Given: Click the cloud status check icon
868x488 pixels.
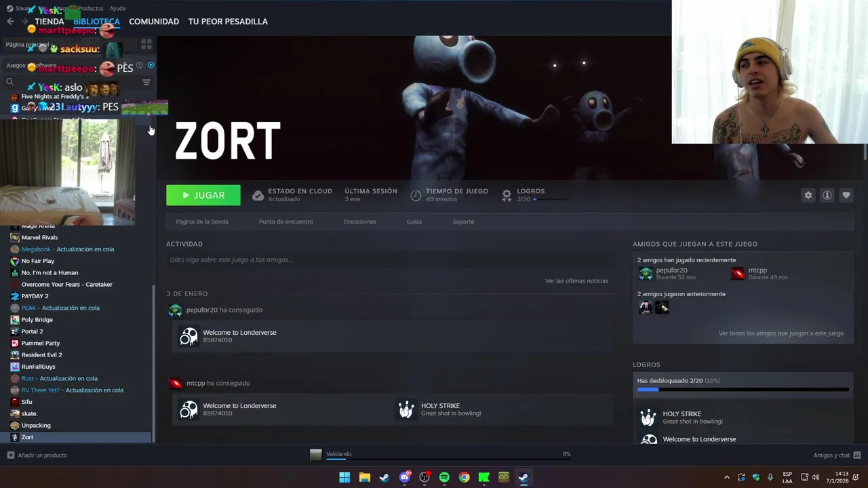Looking at the screenshot, I should click(258, 195).
